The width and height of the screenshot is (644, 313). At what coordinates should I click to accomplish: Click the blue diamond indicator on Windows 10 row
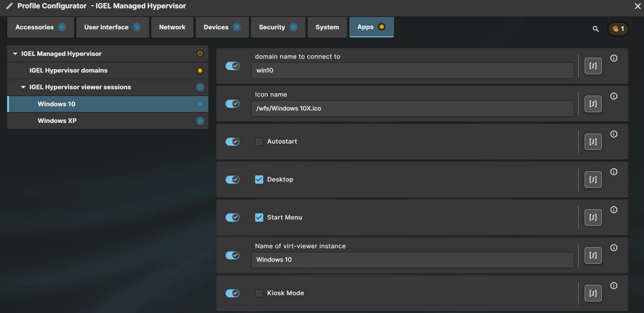[200, 104]
